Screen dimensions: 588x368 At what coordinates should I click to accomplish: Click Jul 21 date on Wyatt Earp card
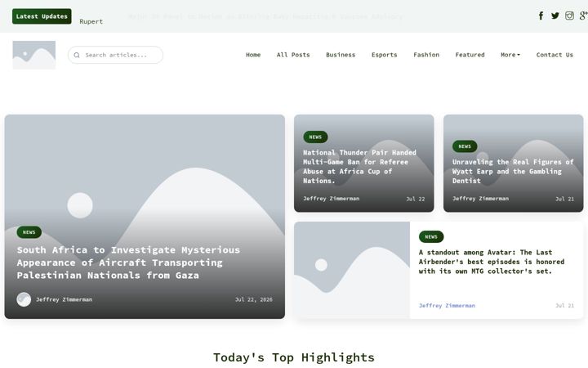[x=565, y=199]
